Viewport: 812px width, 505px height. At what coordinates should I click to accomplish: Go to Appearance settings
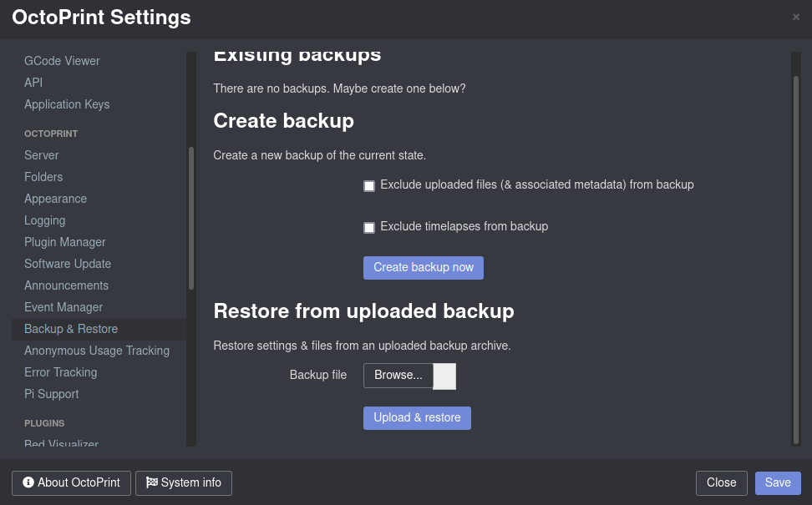point(55,199)
